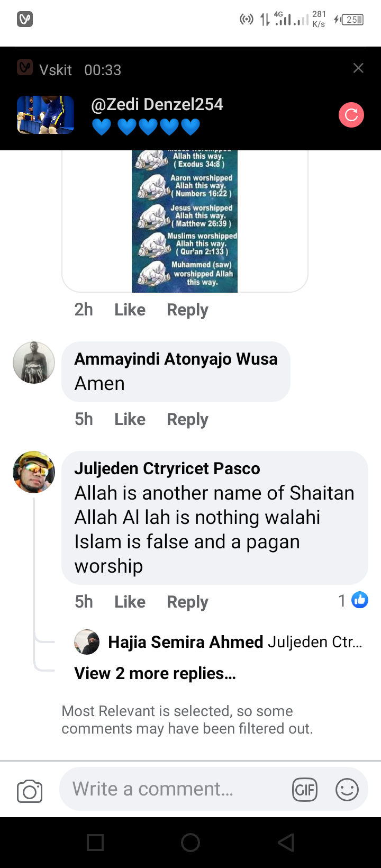The image size is (381, 868).
Task: Dismiss the Vskit notification with X
Action: (x=358, y=68)
